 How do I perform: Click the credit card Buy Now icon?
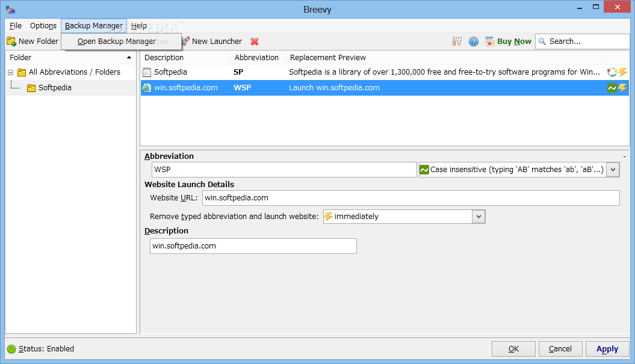click(x=489, y=42)
